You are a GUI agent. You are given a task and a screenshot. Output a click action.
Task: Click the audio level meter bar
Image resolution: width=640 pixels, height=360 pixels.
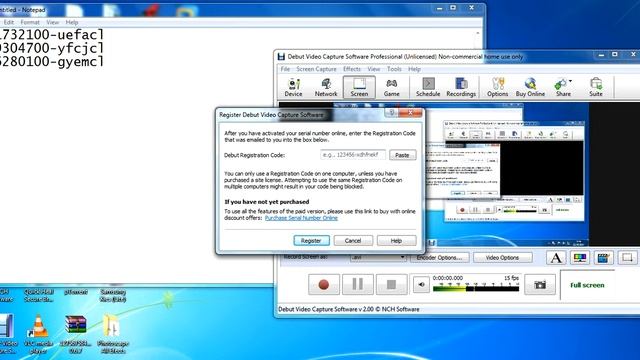pos(476,289)
